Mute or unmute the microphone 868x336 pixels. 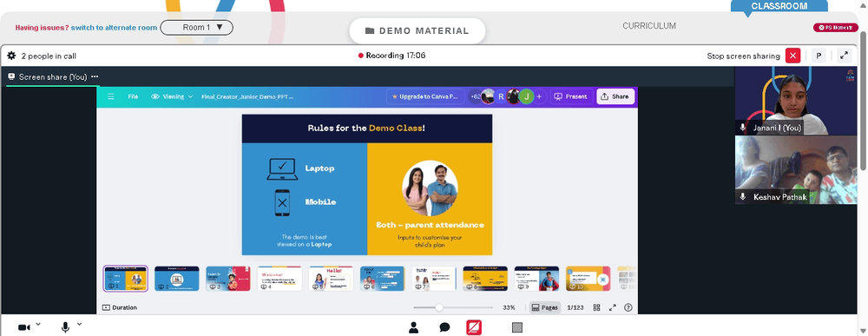[x=65, y=327]
